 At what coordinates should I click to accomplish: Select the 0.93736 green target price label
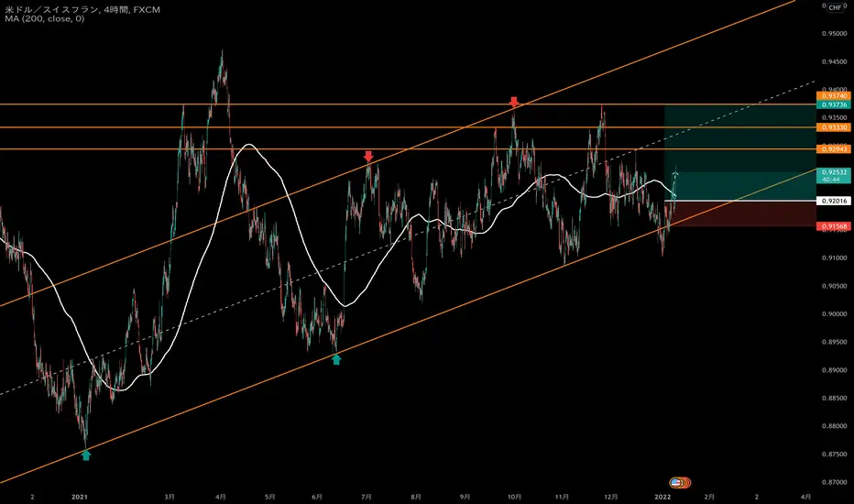[x=834, y=104]
